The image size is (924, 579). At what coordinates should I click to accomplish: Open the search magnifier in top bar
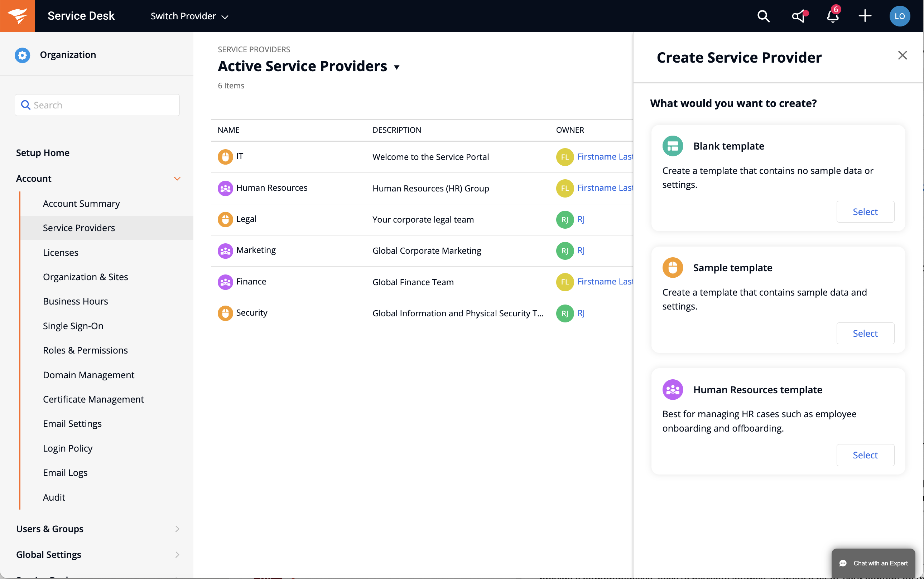(x=763, y=16)
